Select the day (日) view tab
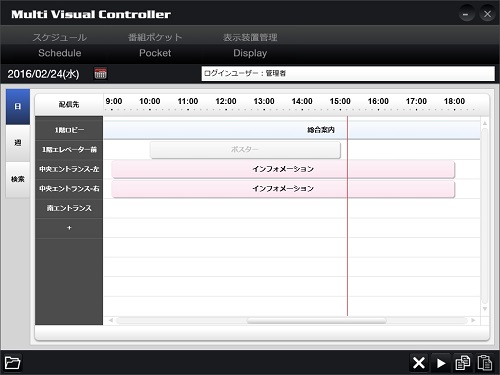This screenshot has height=375, width=500. pos(18,107)
